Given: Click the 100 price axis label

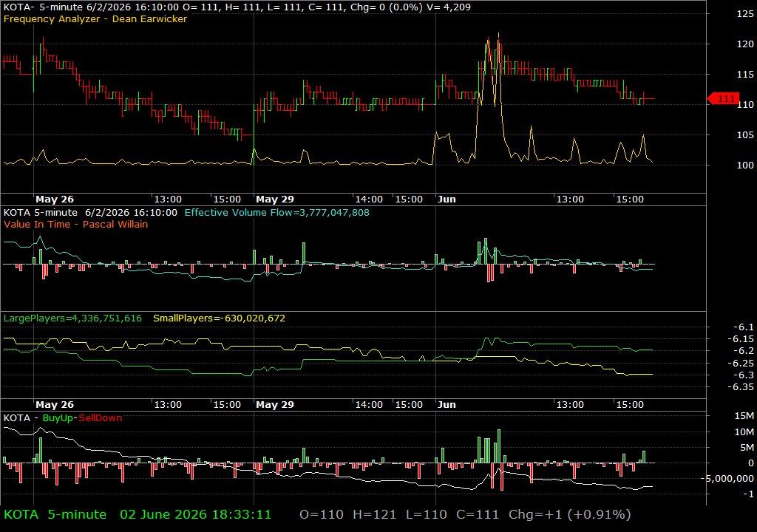Looking at the screenshot, I should coord(745,165).
